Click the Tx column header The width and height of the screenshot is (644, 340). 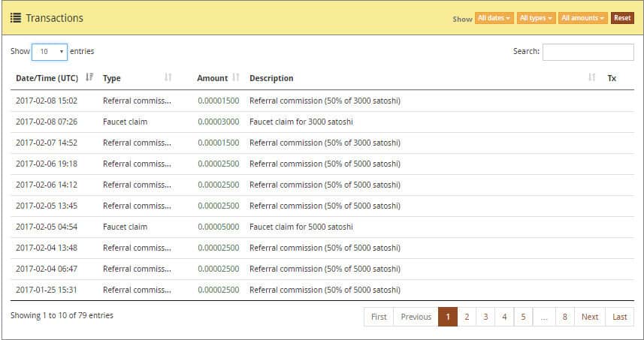612,78
